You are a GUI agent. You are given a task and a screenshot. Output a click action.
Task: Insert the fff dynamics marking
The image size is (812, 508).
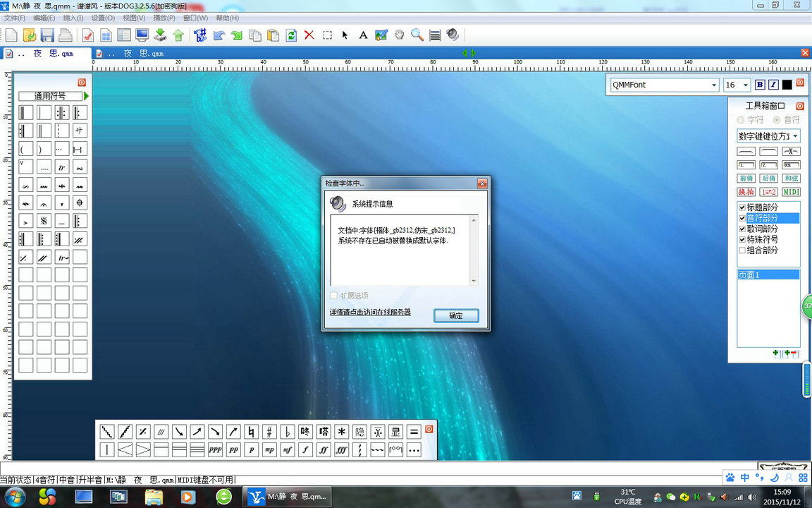click(341, 450)
